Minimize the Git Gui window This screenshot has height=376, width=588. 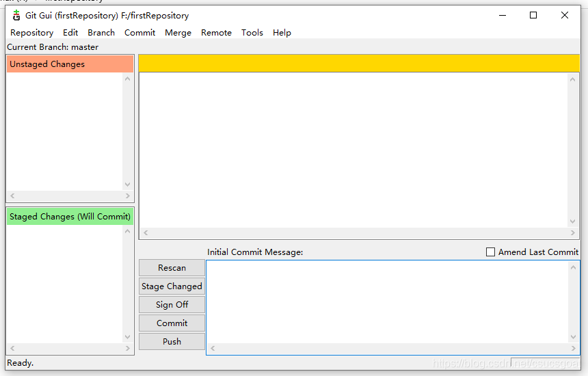[x=503, y=15]
